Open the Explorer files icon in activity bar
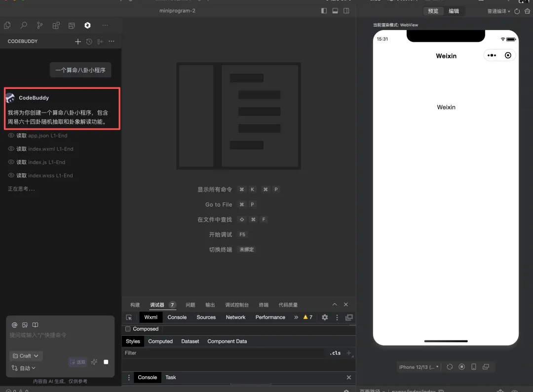The image size is (533, 392). [7, 26]
